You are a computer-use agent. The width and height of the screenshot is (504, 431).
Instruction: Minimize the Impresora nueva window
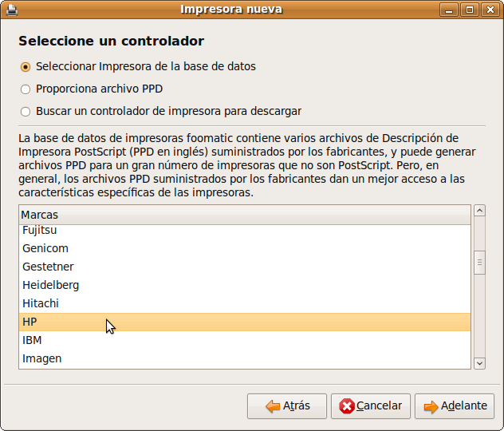pyautogui.click(x=451, y=10)
